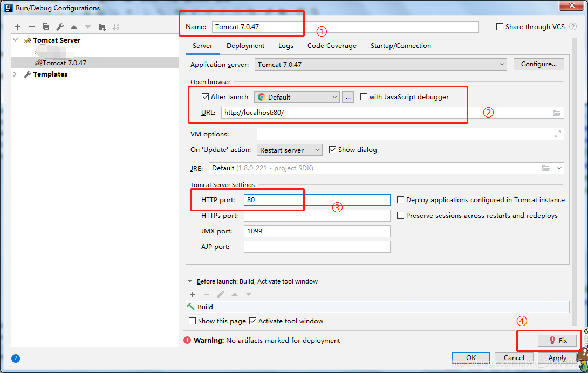Viewport: 588px width, 373px height.
Task: Enable with JavaScript debugger checkbox
Action: (x=364, y=96)
